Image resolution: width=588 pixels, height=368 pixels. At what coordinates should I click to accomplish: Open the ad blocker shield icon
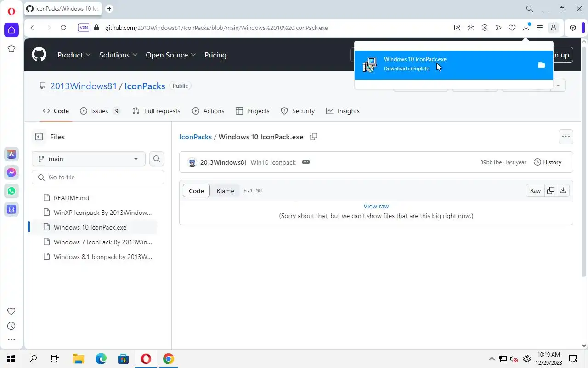point(485,28)
